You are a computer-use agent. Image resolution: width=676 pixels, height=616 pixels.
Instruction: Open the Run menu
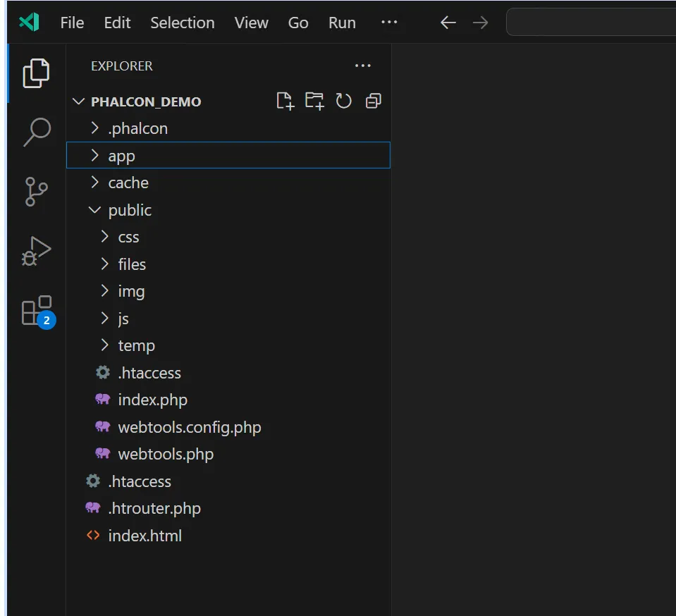click(343, 23)
